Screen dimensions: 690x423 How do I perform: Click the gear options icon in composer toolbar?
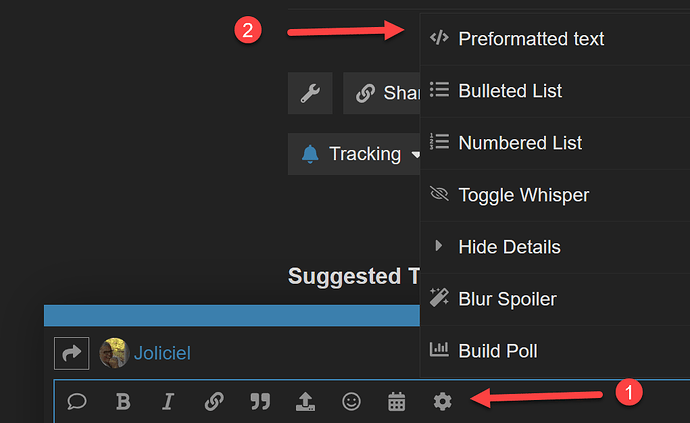[442, 401]
